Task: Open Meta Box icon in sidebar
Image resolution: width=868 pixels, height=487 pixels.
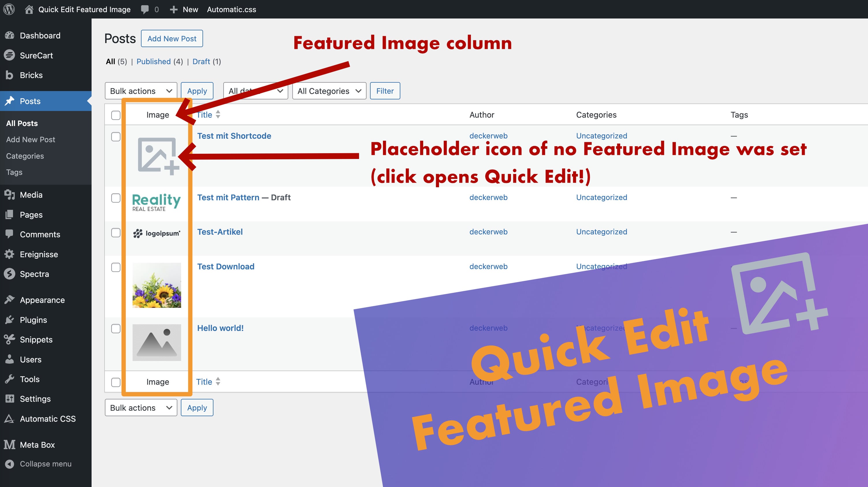Action: pyautogui.click(x=10, y=445)
